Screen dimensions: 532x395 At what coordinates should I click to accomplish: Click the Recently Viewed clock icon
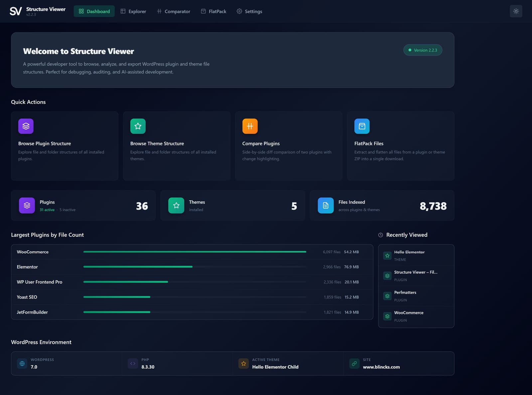[x=381, y=235]
